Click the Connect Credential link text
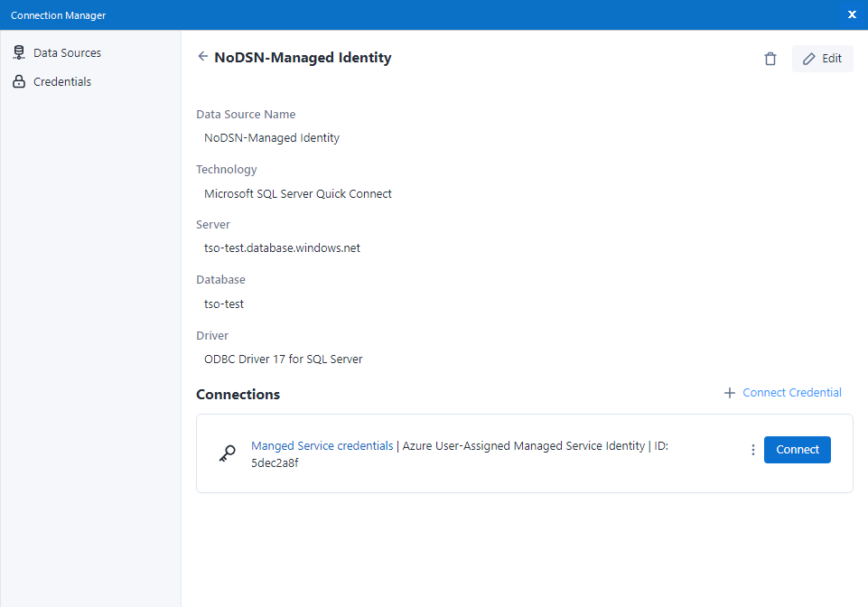Image resolution: width=868 pixels, height=607 pixels. point(791,393)
